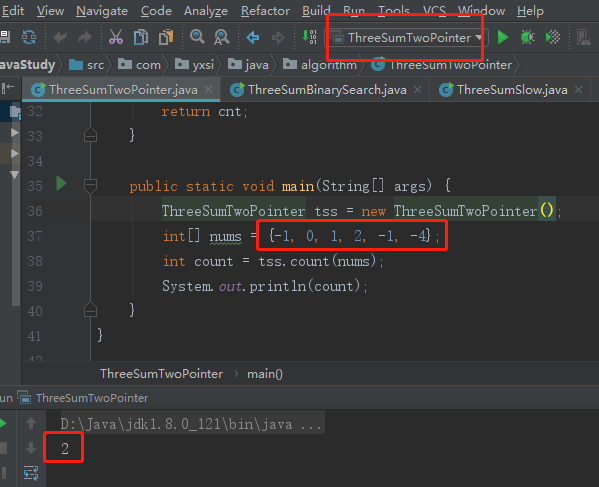Click Run with Coverage icon
The height and width of the screenshot is (487, 599).
click(553, 37)
